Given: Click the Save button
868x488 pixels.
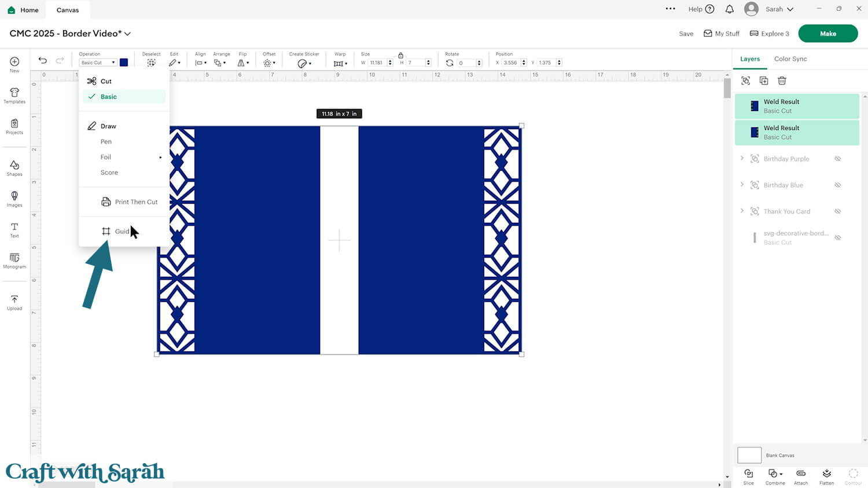Looking at the screenshot, I should click(686, 34).
